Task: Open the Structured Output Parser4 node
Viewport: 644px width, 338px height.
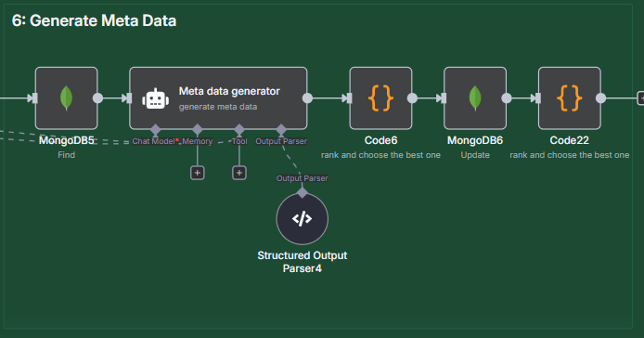Action: tap(303, 219)
